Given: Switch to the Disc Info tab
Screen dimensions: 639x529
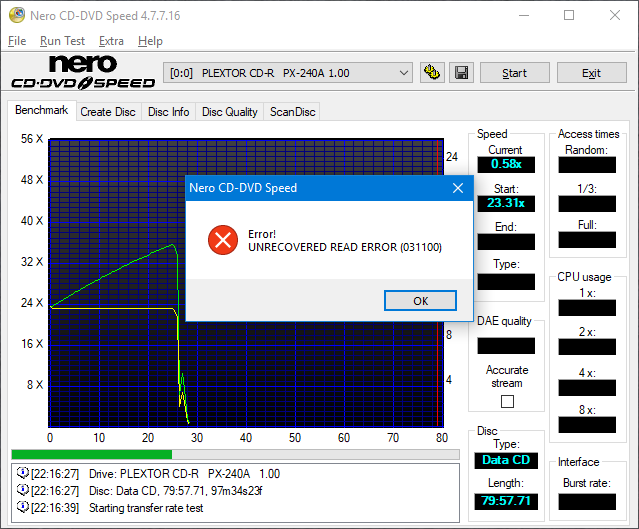Looking at the screenshot, I should [x=169, y=112].
